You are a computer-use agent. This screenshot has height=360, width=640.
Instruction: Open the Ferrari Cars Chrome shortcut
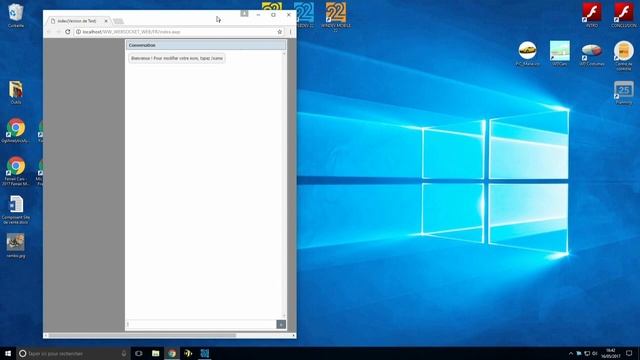pyautogui.click(x=16, y=171)
